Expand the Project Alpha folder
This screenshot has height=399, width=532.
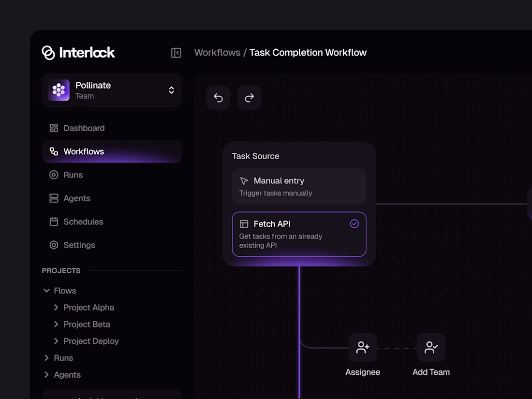[56, 308]
